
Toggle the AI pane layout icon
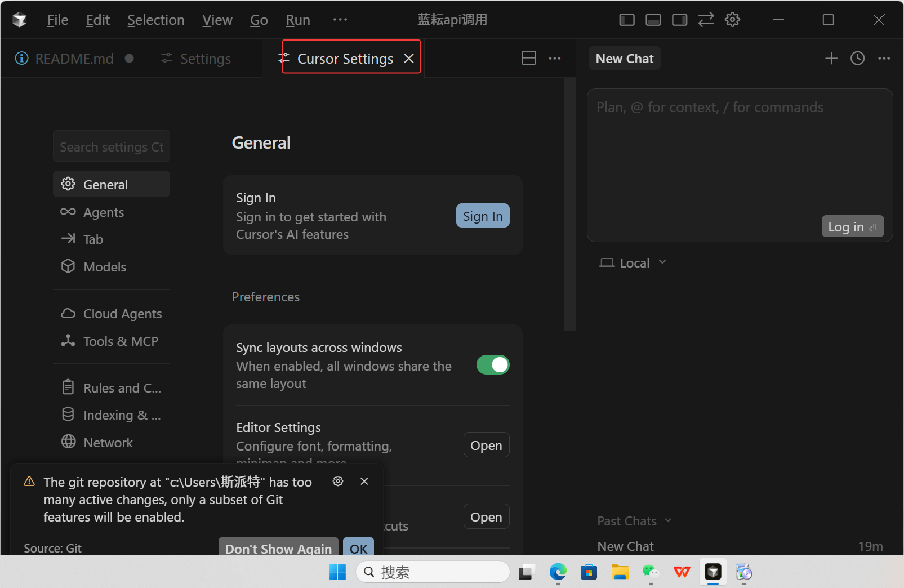pos(680,20)
